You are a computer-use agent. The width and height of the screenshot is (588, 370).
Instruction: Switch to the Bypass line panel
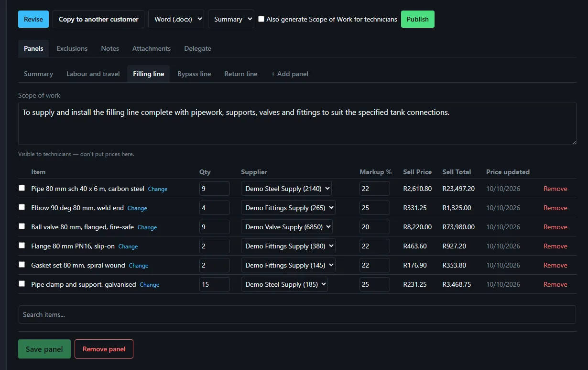194,74
